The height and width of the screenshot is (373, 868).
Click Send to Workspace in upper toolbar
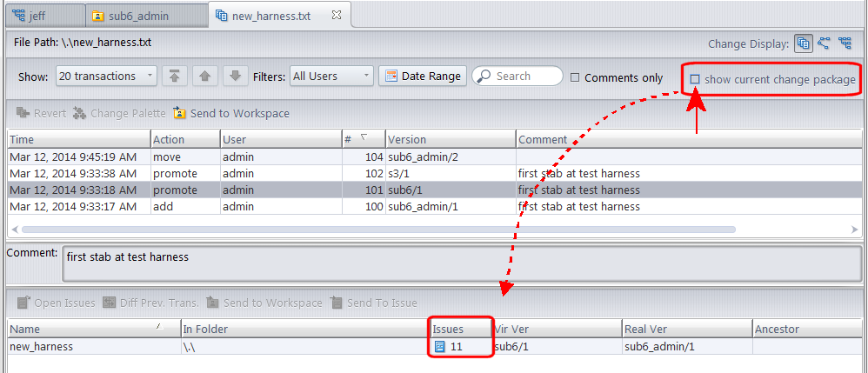click(x=231, y=113)
